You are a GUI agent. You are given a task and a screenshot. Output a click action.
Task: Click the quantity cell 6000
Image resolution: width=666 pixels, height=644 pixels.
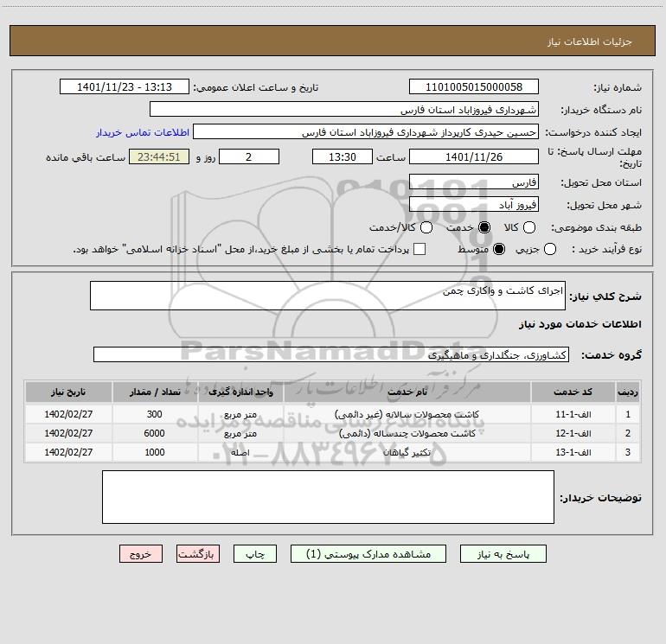pos(155,433)
